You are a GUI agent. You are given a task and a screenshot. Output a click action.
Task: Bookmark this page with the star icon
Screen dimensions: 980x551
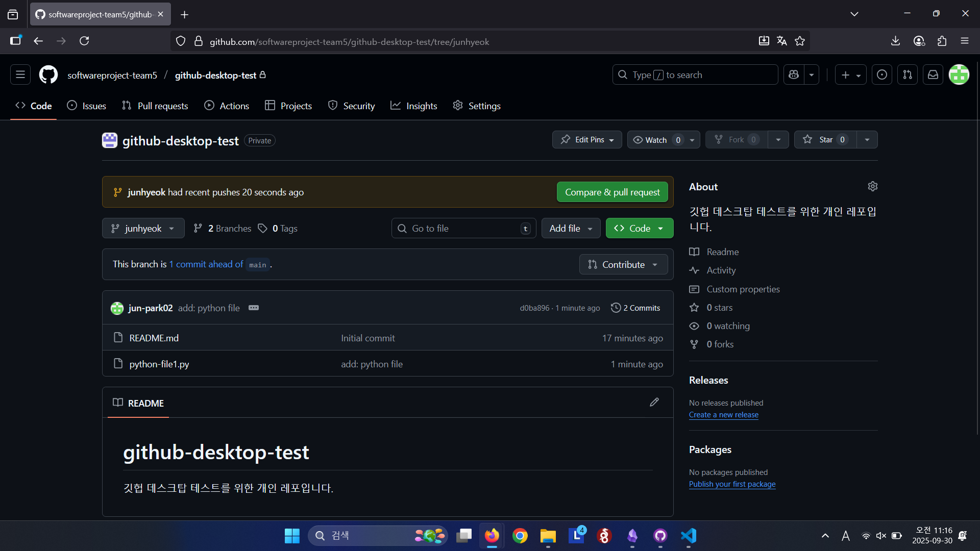800,41
